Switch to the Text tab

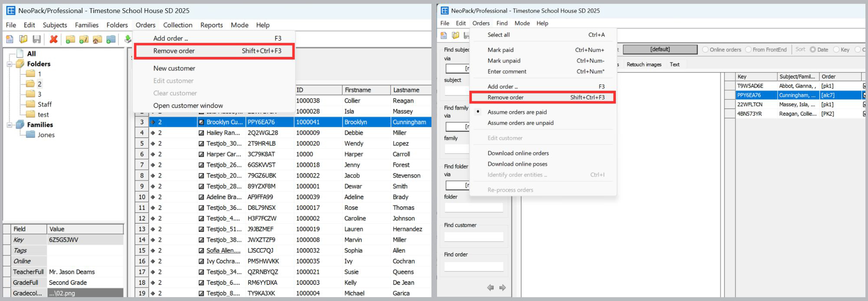(x=674, y=64)
